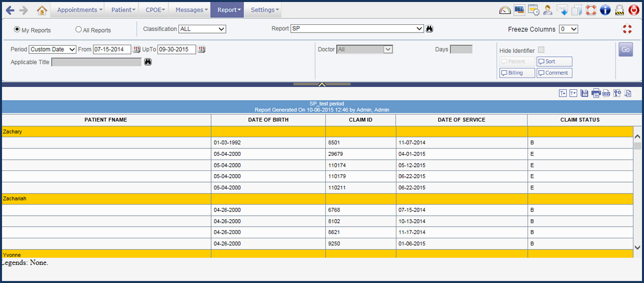Go back with the left arrow icon
The image size is (644, 283).
[10, 10]
